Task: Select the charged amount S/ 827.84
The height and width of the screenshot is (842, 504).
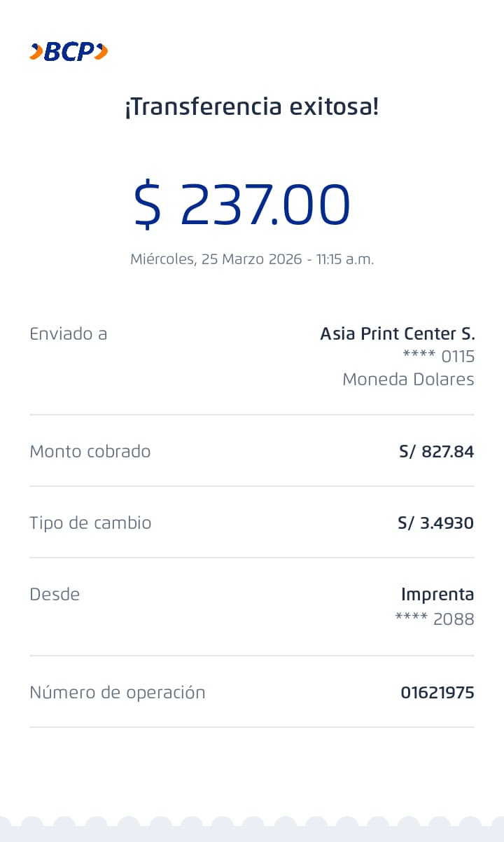Action: click(x=436, y=452)
